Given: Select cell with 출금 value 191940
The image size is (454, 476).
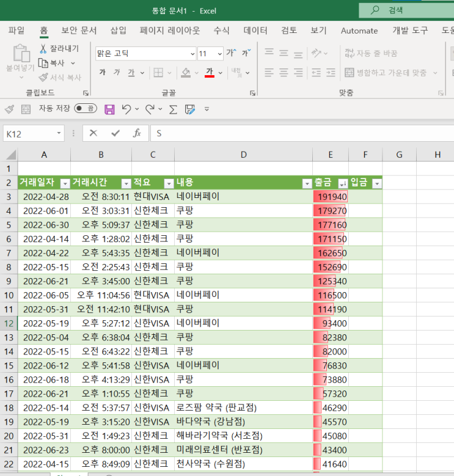Looking at the screenshot, I should 331,197.
